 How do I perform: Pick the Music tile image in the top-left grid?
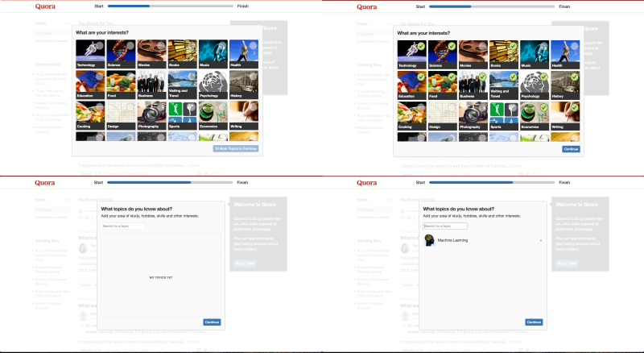tap(213, 53)
